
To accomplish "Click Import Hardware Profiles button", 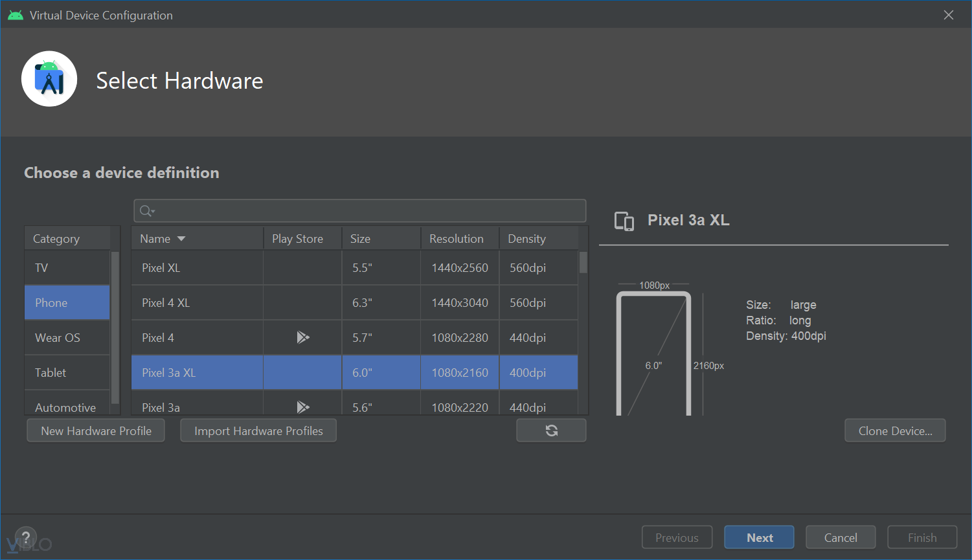I will tap(258, 431).
